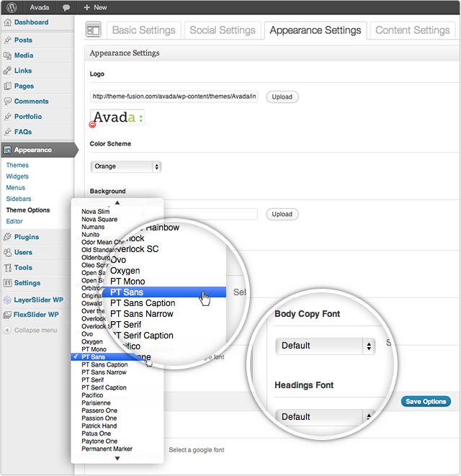Screen dimensions: 461x476
Task: Click the logo URL input field
Action: pyautogui.click(x=174, y=96)
